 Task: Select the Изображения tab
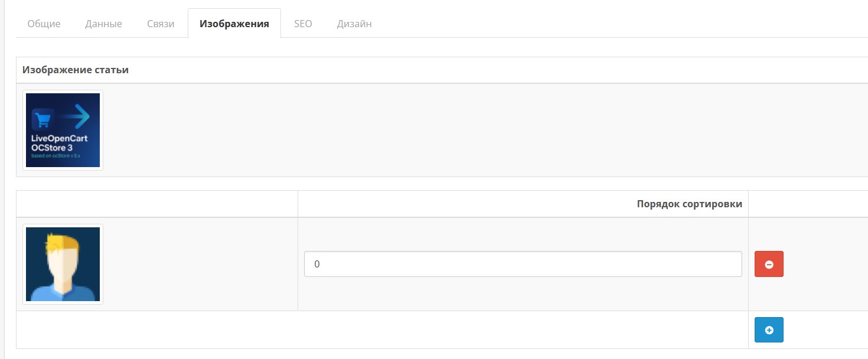(x=234, y=24)
